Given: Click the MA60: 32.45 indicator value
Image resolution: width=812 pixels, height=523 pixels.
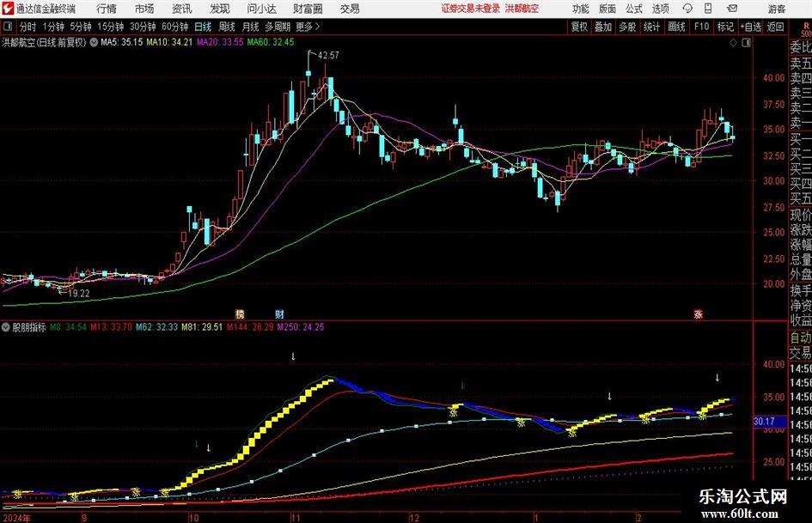Looking at the screenshot, I should (x=271, y=42).
